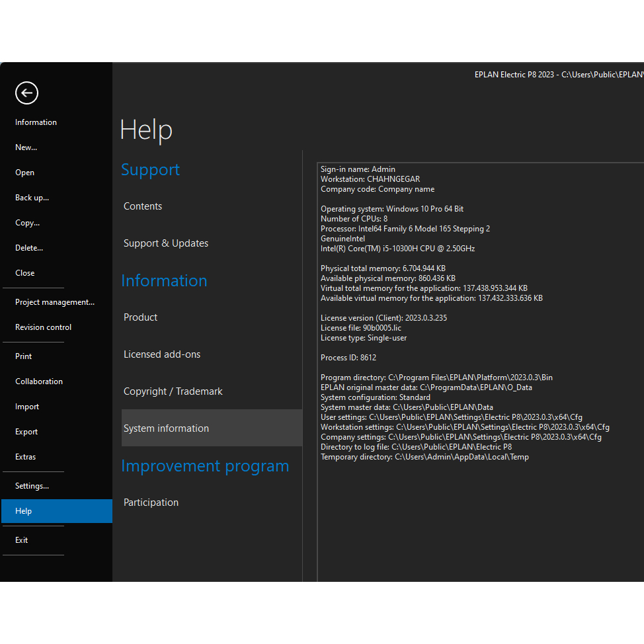Click Exit to quit EPLAN

pyautogui.click(x=22, y=540)
